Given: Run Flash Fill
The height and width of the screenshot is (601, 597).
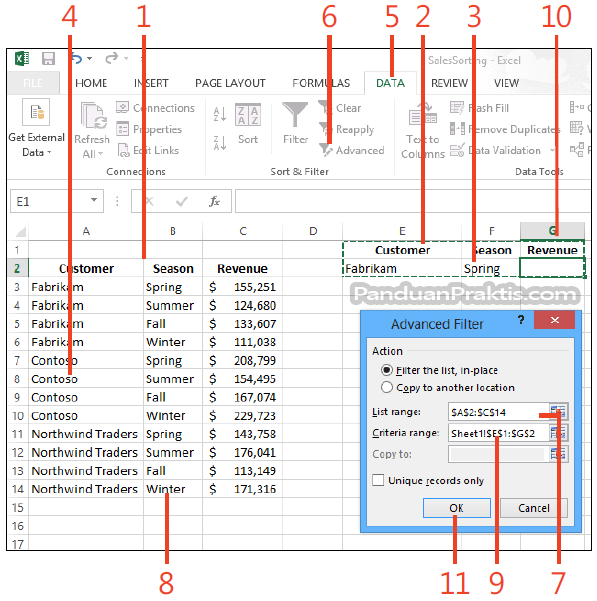Looking at the screenshot, I should pyautogui.click(x=479, y=108).
